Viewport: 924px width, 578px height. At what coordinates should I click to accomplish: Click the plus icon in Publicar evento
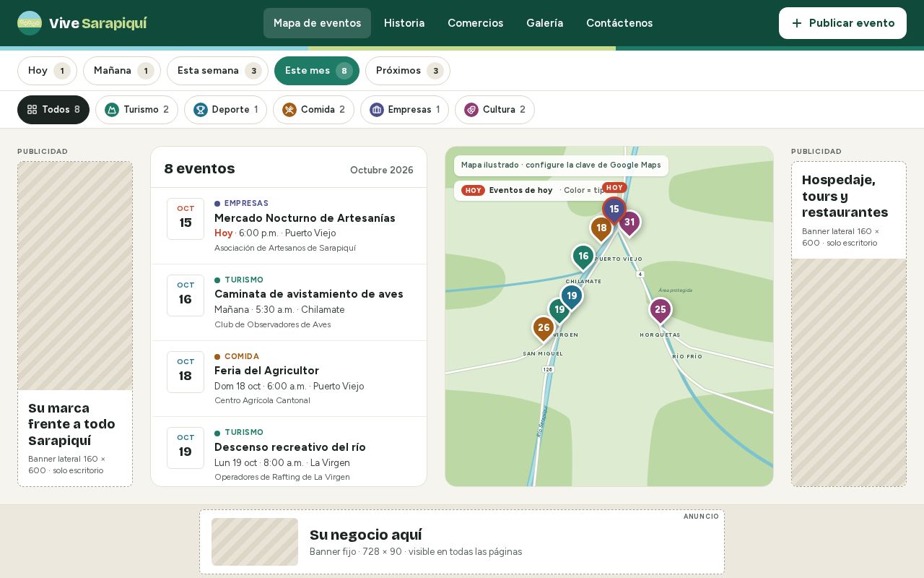tap(797, 23)
